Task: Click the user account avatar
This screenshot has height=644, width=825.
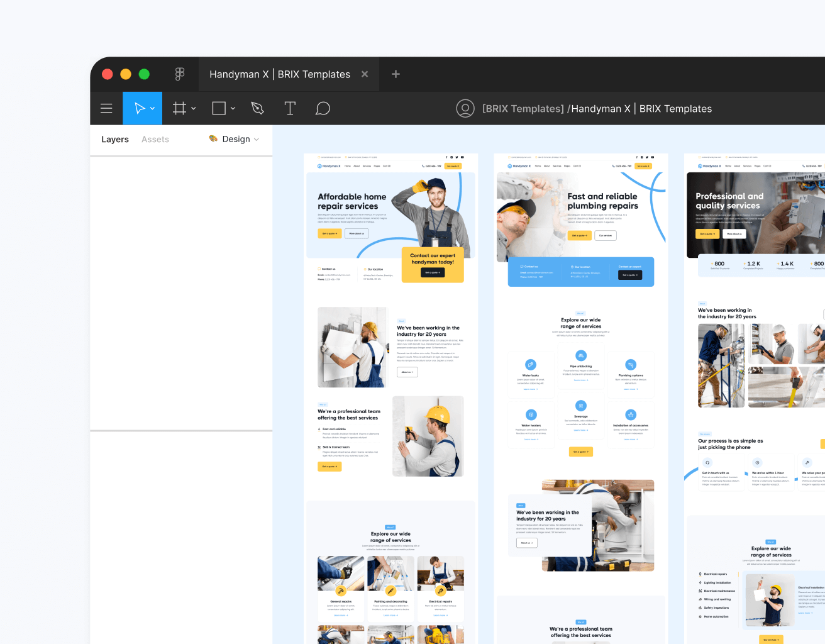Action: click(x=465, y=108)
